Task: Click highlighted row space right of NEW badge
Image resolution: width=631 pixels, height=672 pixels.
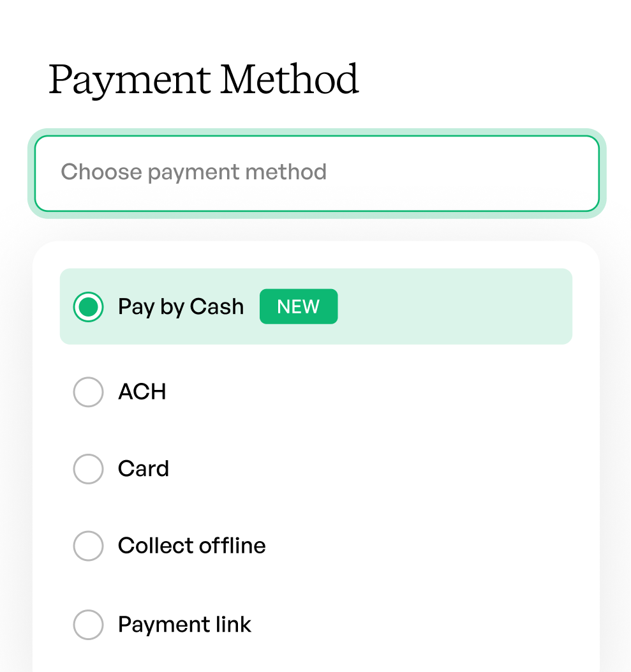Action: coord(453,307)
